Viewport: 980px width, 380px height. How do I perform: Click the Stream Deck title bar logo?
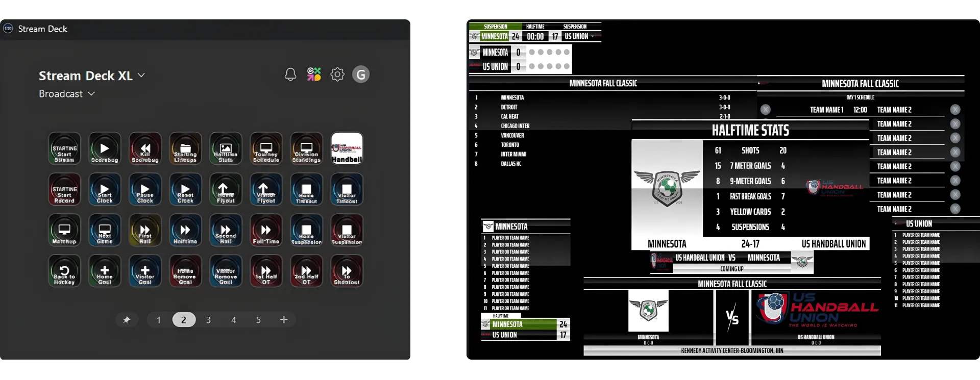(x=8, y=29)
